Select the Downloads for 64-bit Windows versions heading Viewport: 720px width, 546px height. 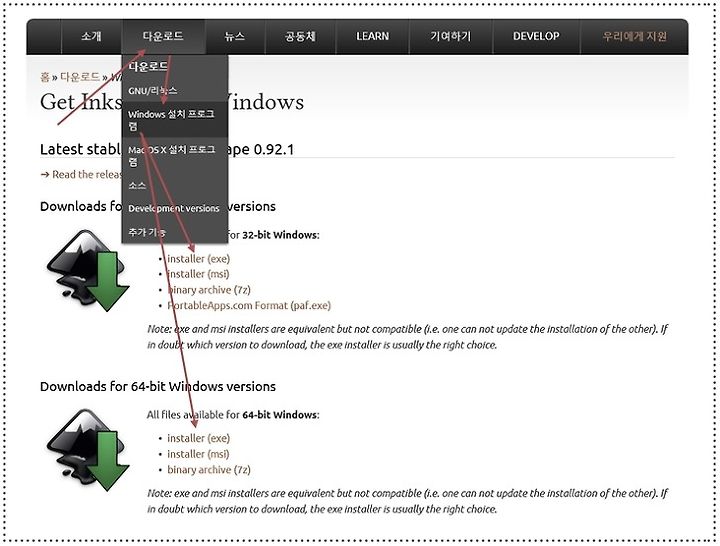pos(158,387)
